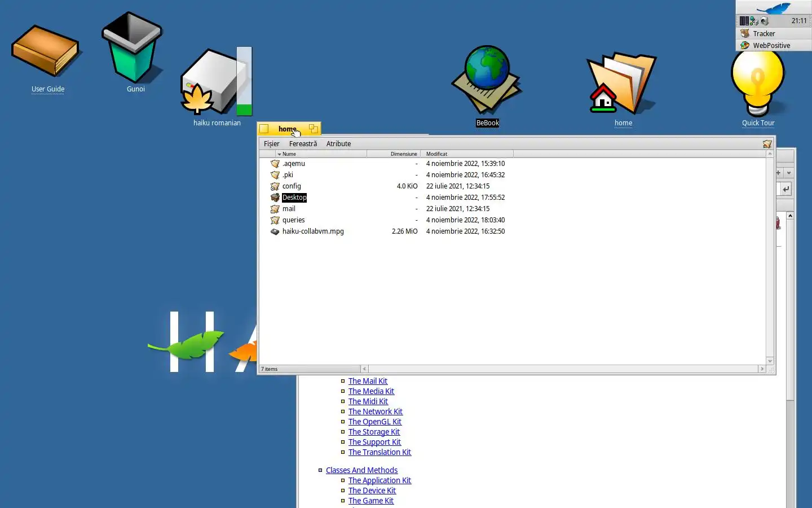This screenshot has height=508, width=812.
Task: Open The Mail Kit link
Action: [368, 381]
